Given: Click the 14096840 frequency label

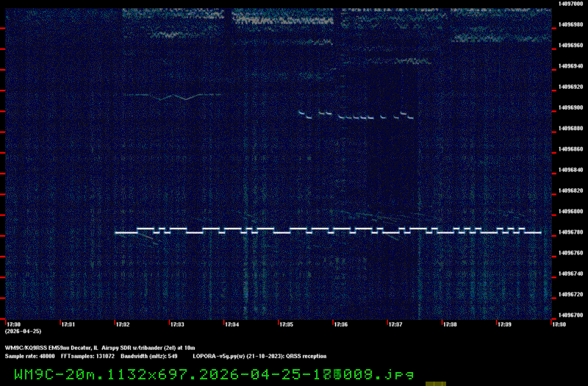Looking at the screenshot, I should pyautogui.click(x=571, y=170).
